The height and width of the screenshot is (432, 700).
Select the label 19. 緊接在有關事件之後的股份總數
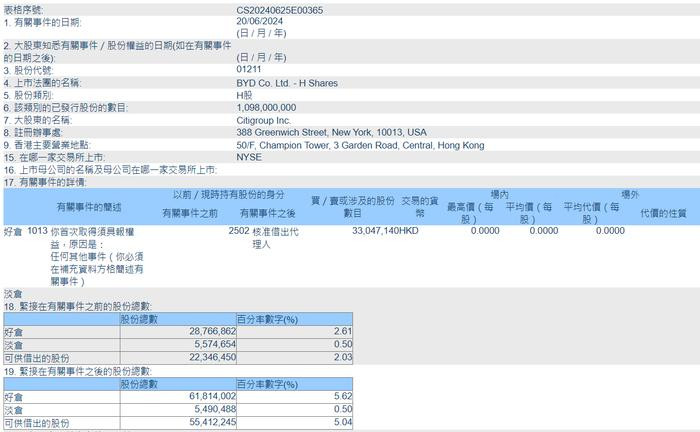click(x=78, y=371)
